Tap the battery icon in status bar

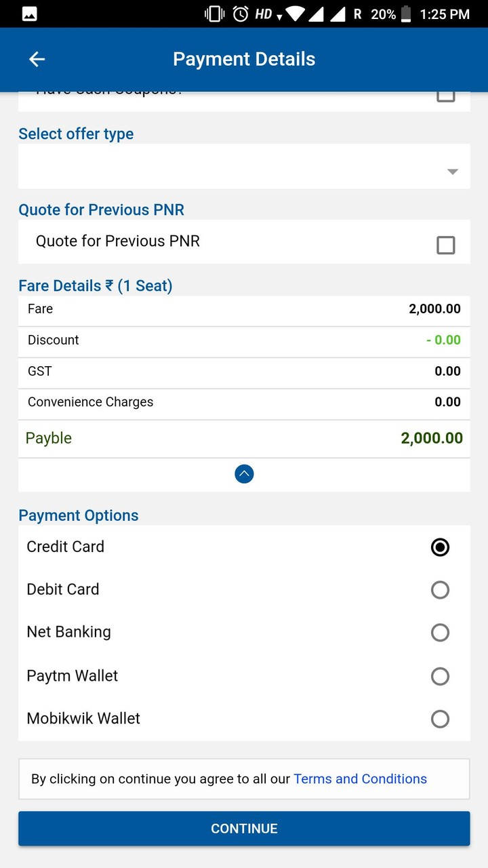point(406,14)
